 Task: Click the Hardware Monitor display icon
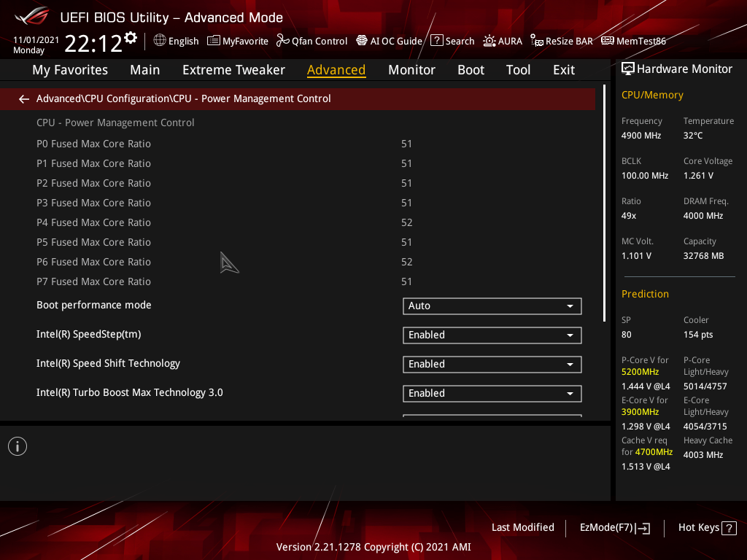[x=628, y=69]
